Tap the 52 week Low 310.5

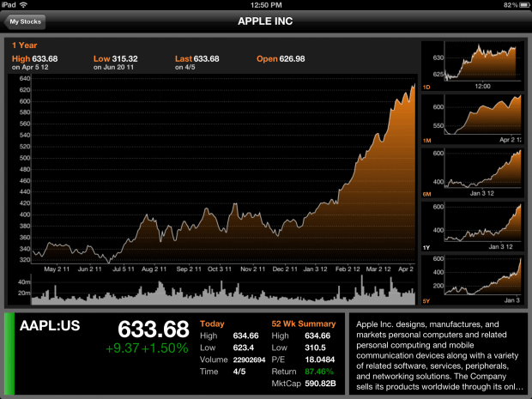(x=315, y=348)
